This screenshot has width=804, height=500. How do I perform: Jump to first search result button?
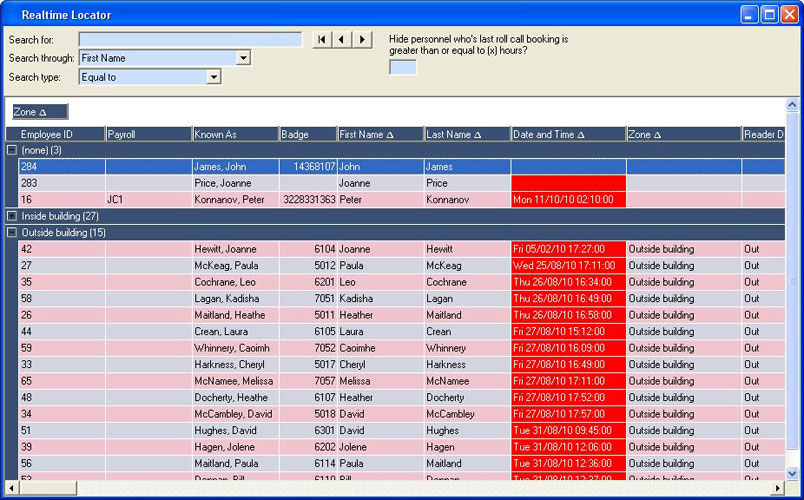point(321,39)
